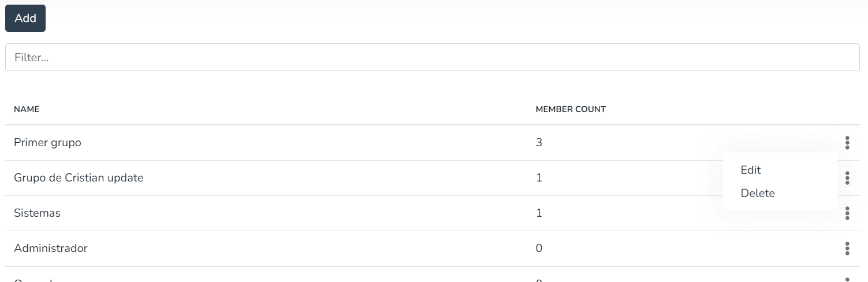Choose Edit from the context menu
The image size is (868, 282).
(751, 170)
